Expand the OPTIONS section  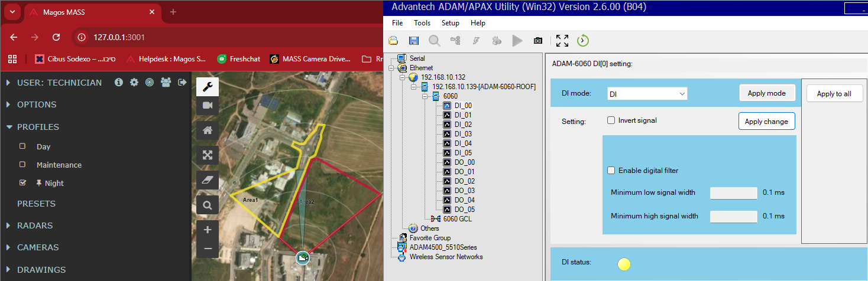pyautogui.click(x=9, y=104)
